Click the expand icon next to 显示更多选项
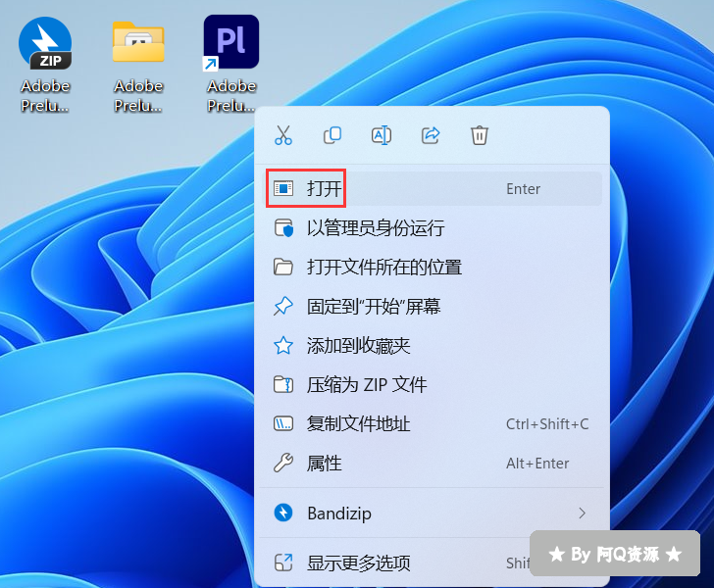 (283, 563)
